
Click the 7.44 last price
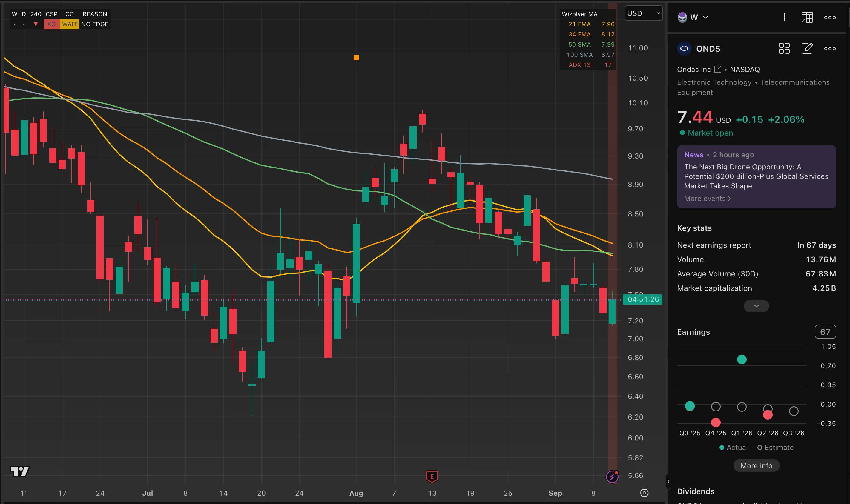click(x=695, y=117)
